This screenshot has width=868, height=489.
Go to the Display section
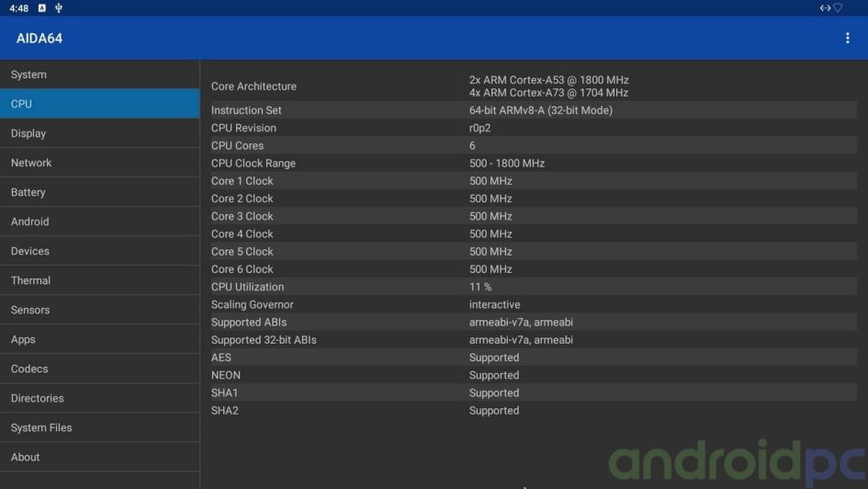point(99,133)
